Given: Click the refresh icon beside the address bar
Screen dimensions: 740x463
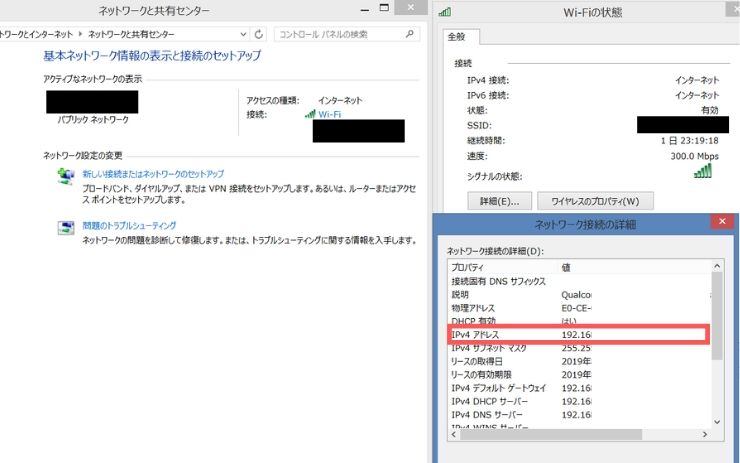Looking at the screenshot, I should pos(259,34).
